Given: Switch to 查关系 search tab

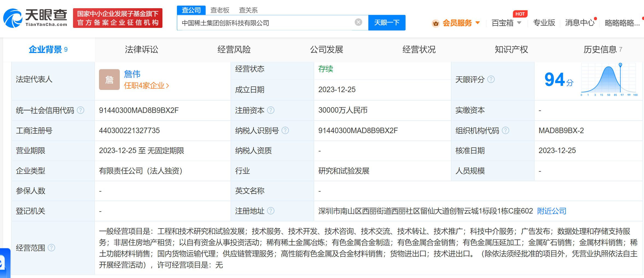Looking at the screenshot, I should (x=248, y=10).
